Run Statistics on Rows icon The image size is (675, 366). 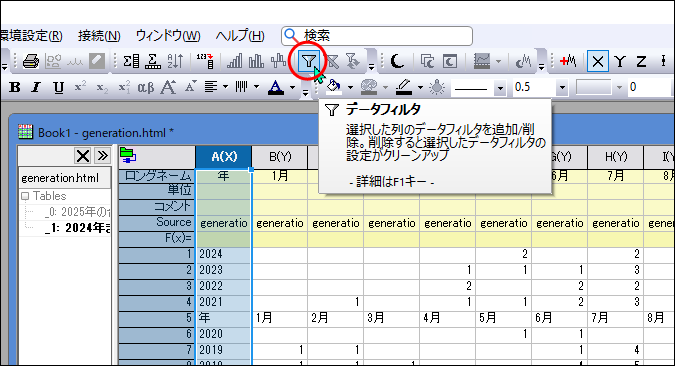pos(153,61)
